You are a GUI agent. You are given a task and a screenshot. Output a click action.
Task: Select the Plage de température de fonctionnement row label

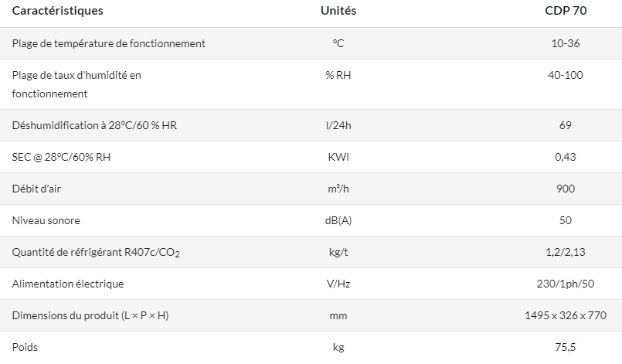tap(109, 43)
